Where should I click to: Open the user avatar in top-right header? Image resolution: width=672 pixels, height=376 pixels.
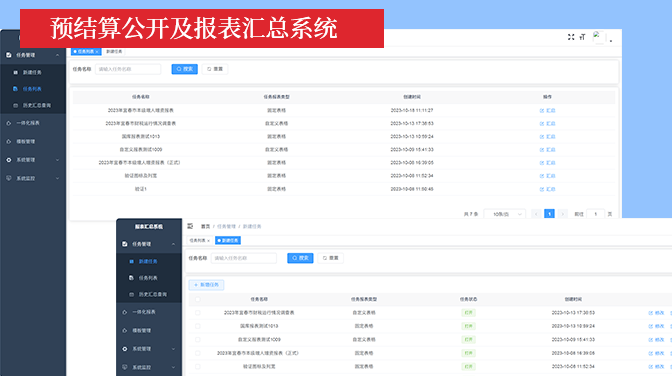598,37
